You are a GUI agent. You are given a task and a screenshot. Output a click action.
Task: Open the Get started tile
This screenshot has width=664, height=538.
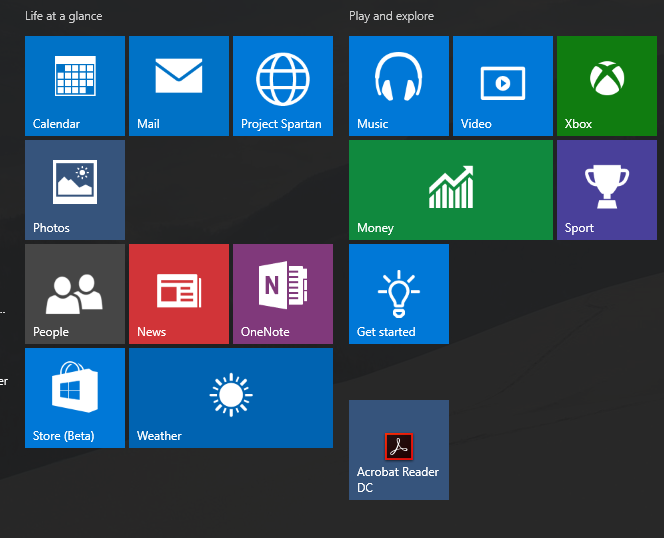point(399,294)
